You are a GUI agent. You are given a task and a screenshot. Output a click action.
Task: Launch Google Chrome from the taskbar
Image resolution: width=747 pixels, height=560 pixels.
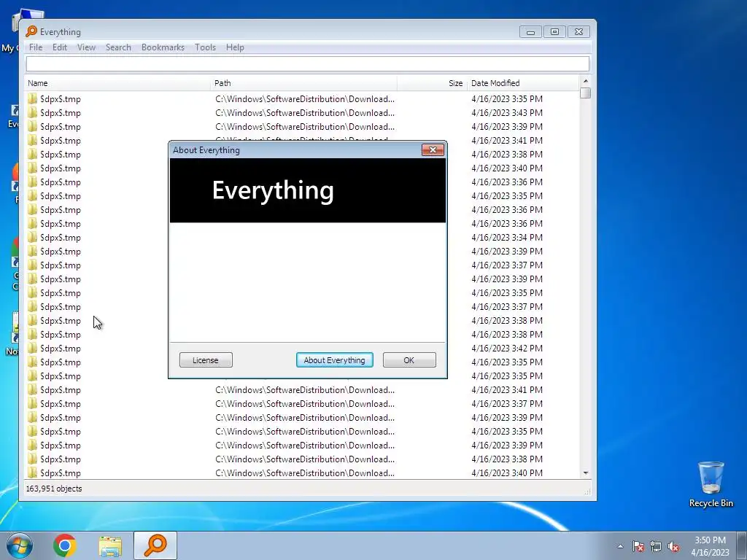tap(65, 545)
